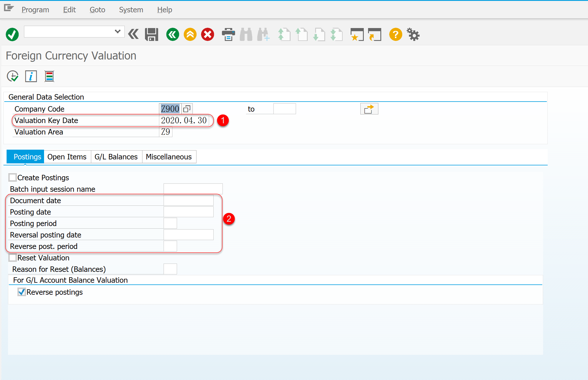Check the Reset Valuation checkbox
This screenshot has height=380, width=588.
[13, 258]
